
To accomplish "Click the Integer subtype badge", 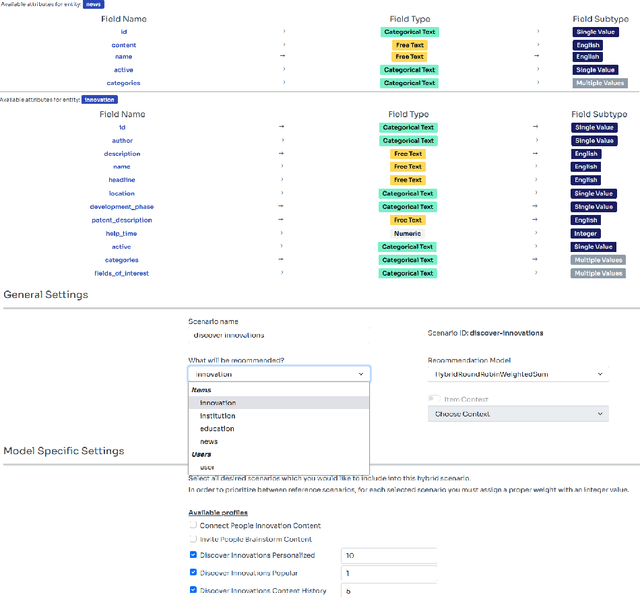I will [586, 233].
